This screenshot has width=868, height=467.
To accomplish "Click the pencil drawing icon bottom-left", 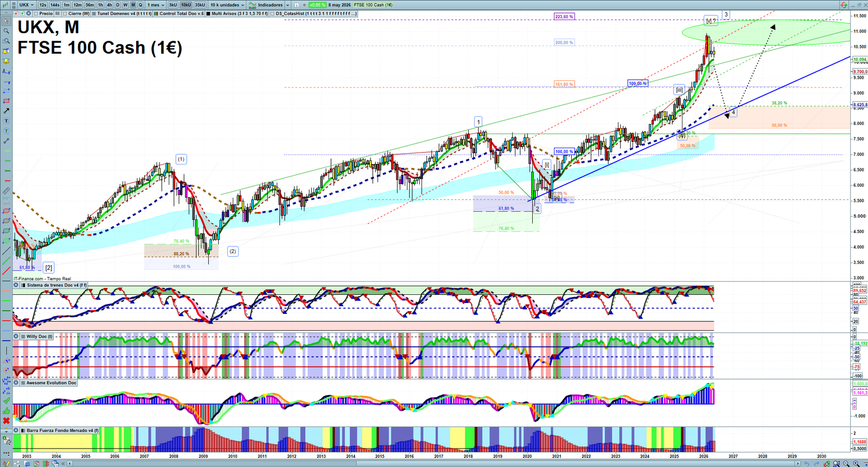I will point(7,463).
